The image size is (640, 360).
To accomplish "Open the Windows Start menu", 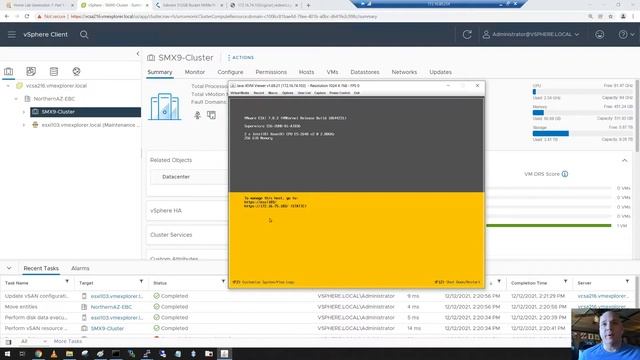I will tap(7, 354).
